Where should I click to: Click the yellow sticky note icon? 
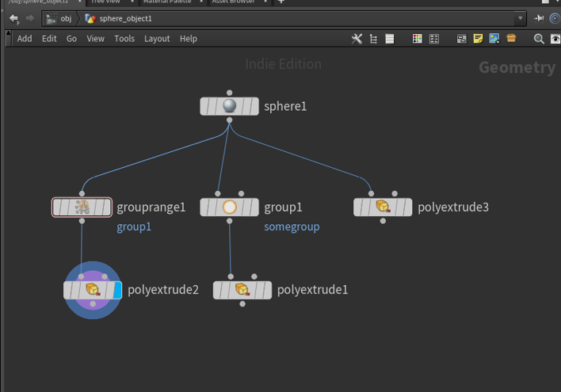(x=478, y=39)
